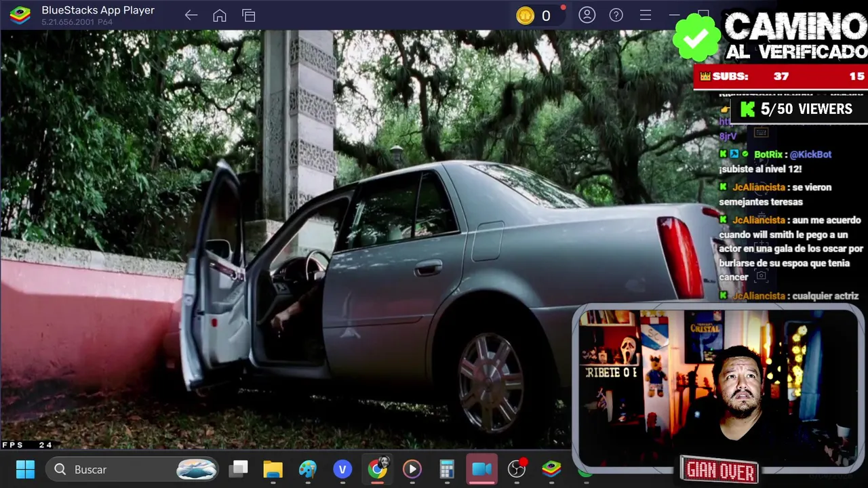Click JcAliancista's 'se vieron semejantes teresas' message
This screenshot has height=488, width=868.
click(775, 195)
